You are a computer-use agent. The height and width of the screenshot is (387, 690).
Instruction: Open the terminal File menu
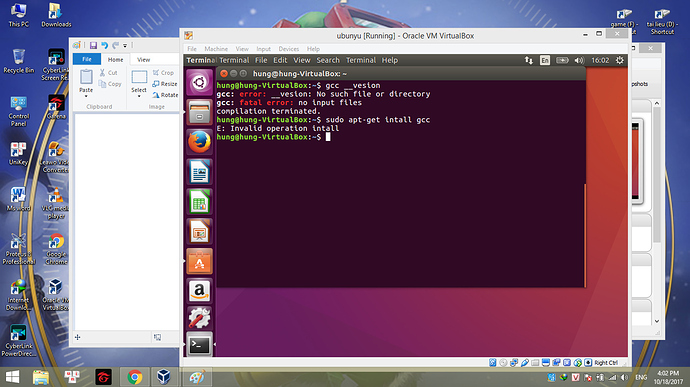(261, 60)
